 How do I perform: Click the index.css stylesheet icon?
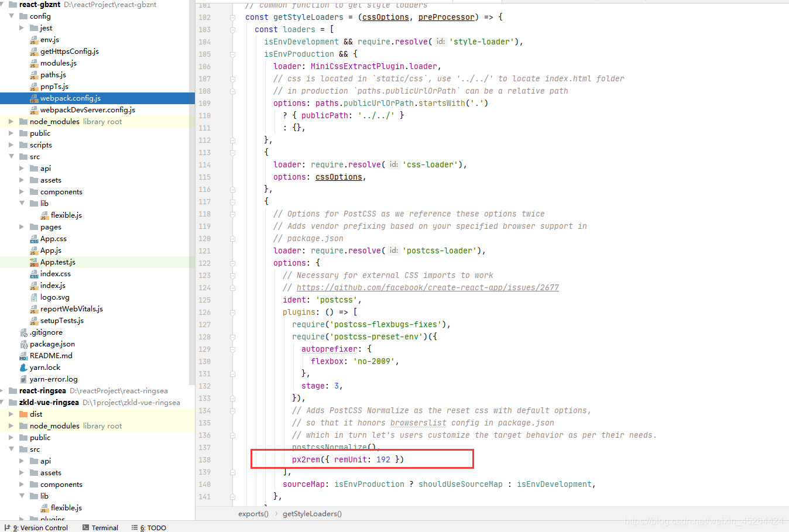(34, 274)
